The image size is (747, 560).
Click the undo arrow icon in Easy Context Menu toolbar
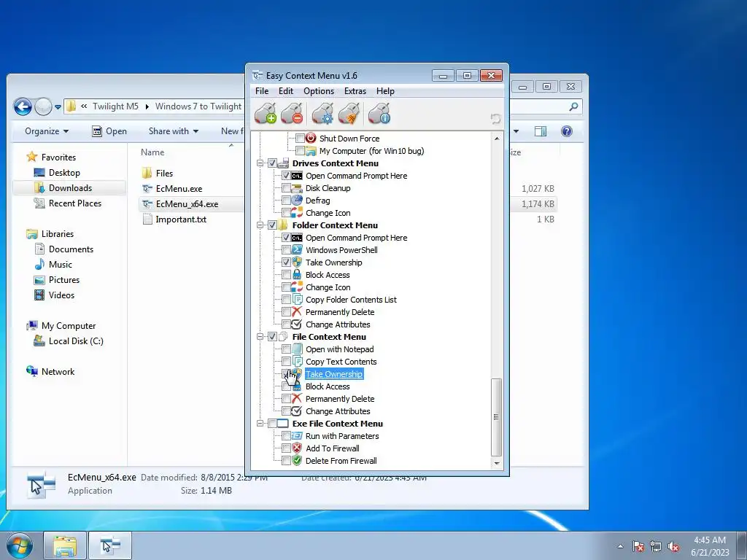[x=495, y=119]
